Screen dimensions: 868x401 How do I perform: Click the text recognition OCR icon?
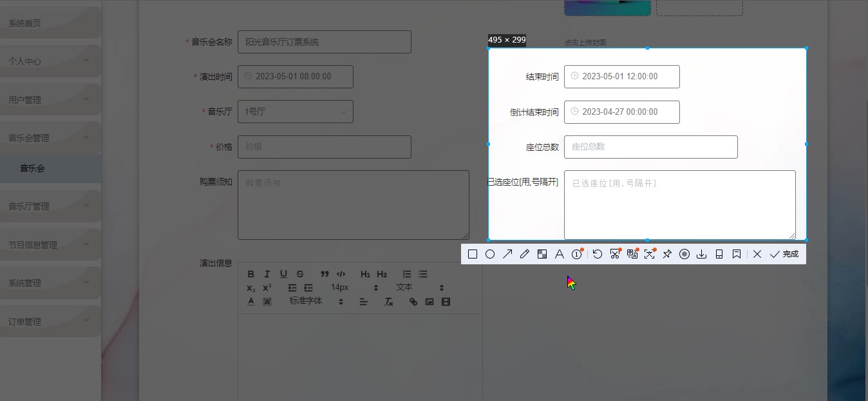pos(650,254)
